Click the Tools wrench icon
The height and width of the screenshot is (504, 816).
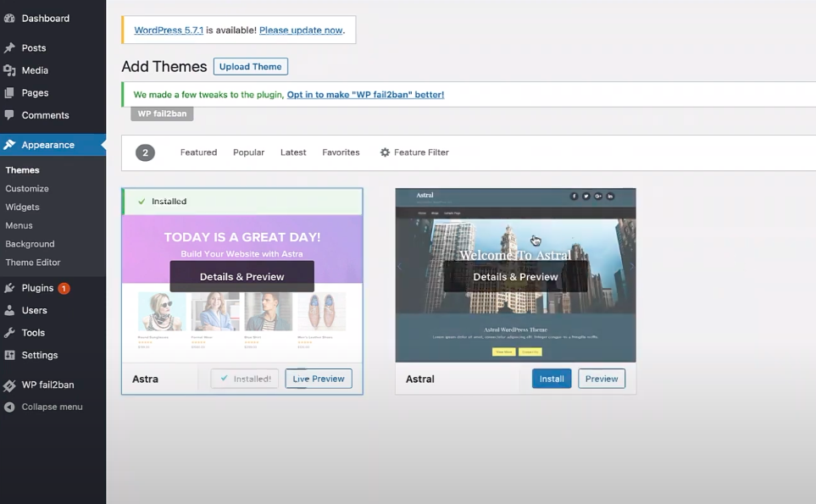[x=9, y=332]
